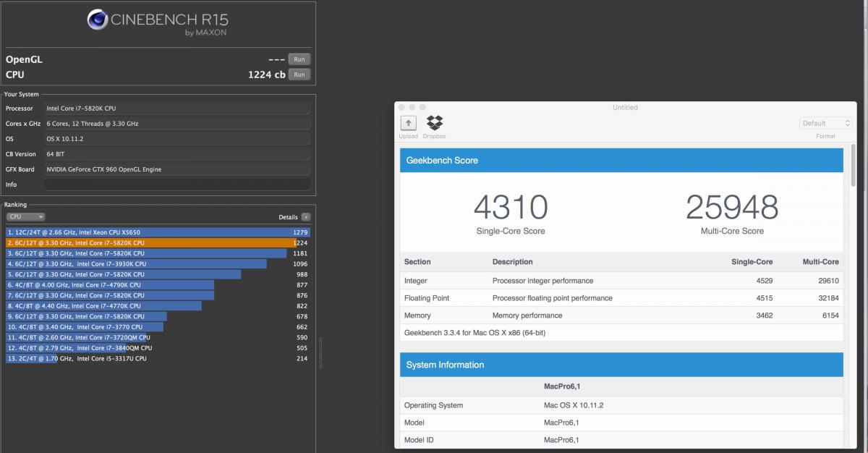Click the Geekbench Score header bar

(x=621, y=160)
